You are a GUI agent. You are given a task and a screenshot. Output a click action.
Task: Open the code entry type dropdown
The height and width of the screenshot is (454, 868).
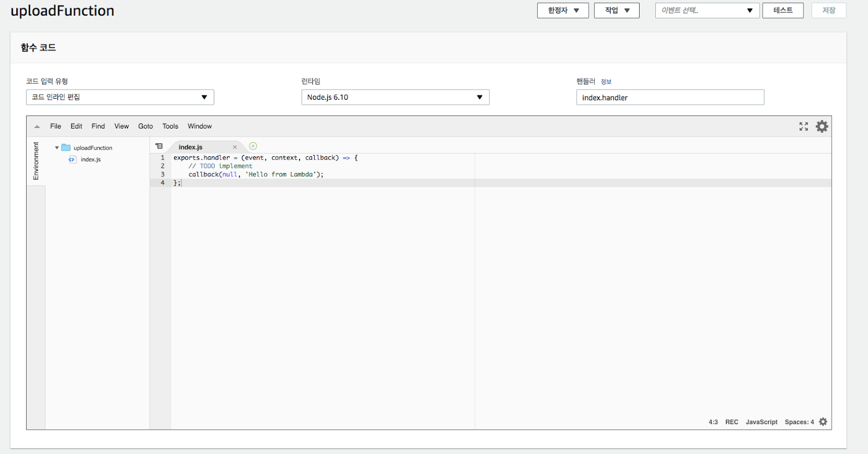(120, 97)
